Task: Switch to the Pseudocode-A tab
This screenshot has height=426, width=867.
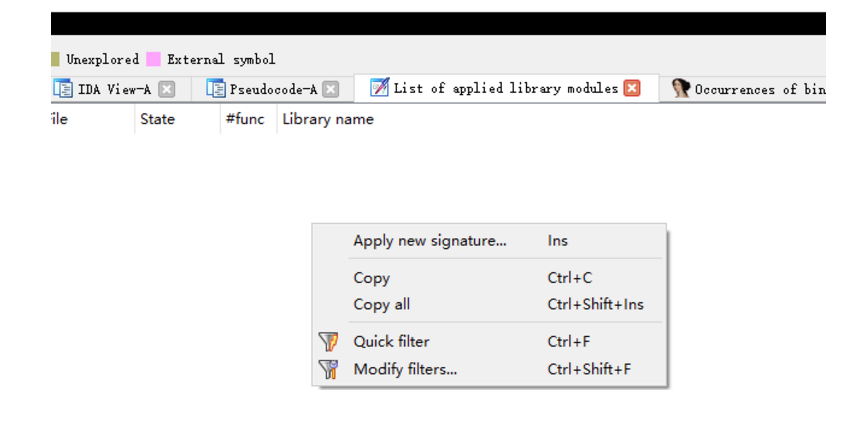Action: (x=273, y=89)
